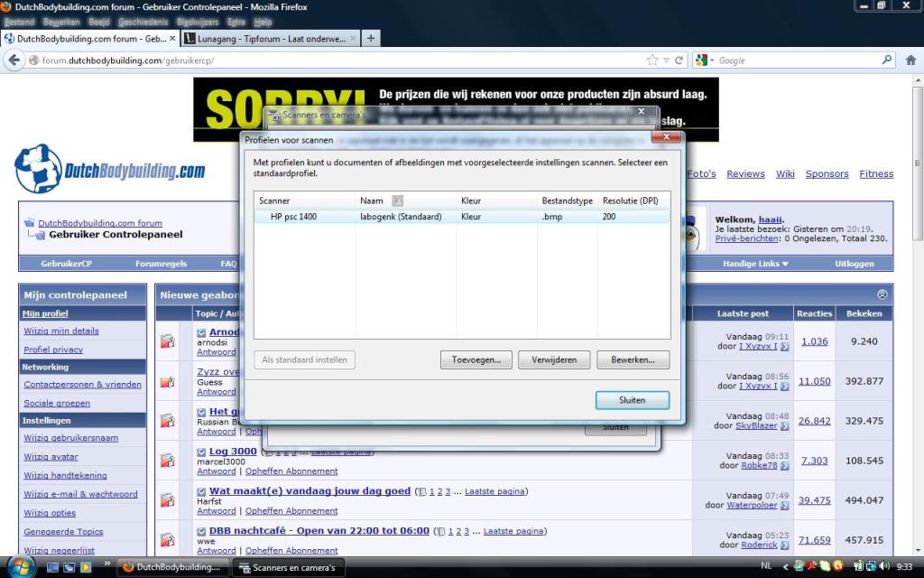Go to last post by Waterpoloer arrow icon
Image resolution: width=924 pixels, height=578 pixels.
(x=784, y=506)
